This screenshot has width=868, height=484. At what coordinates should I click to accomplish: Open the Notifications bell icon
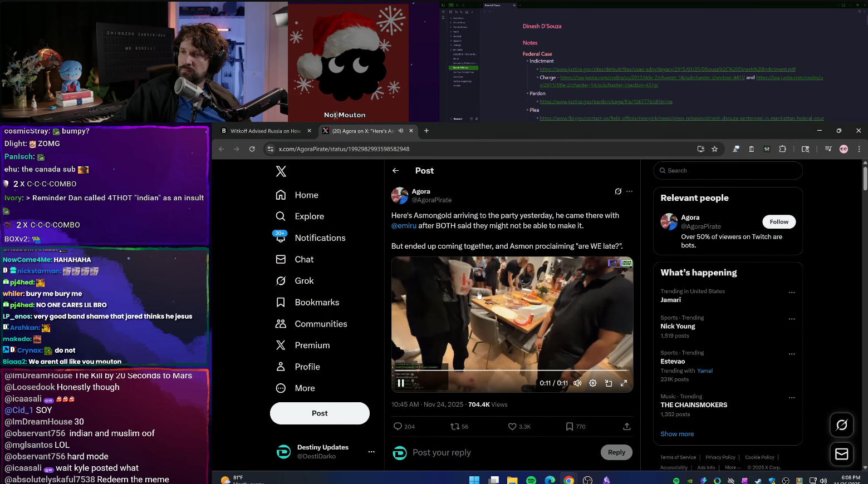point(281,238)
